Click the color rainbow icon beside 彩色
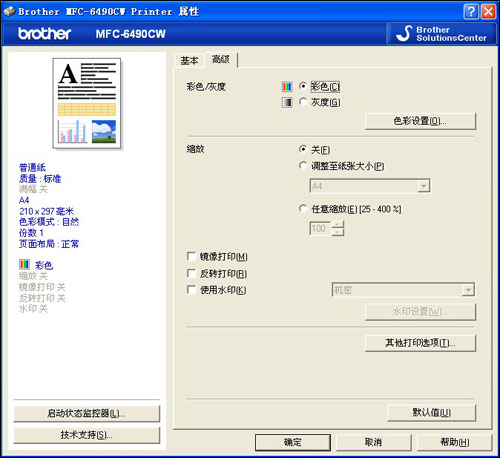500x458 pixels. [x=287, y=87]
